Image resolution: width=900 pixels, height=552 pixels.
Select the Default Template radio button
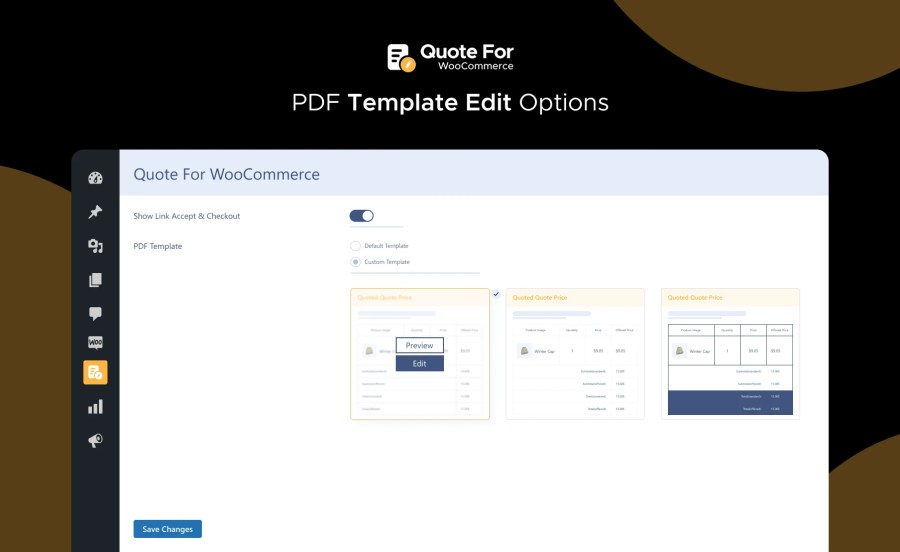tap(355, 246)
